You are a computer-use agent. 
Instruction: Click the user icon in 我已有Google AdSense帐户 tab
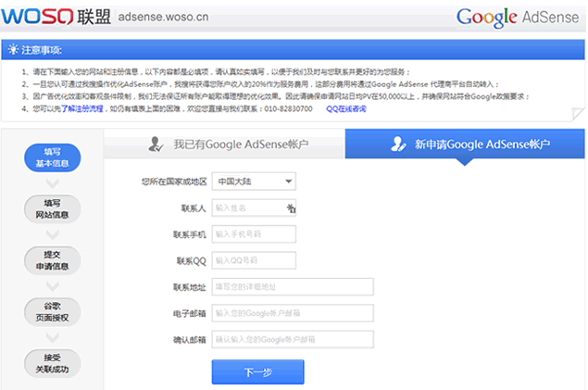coord(156,144)
